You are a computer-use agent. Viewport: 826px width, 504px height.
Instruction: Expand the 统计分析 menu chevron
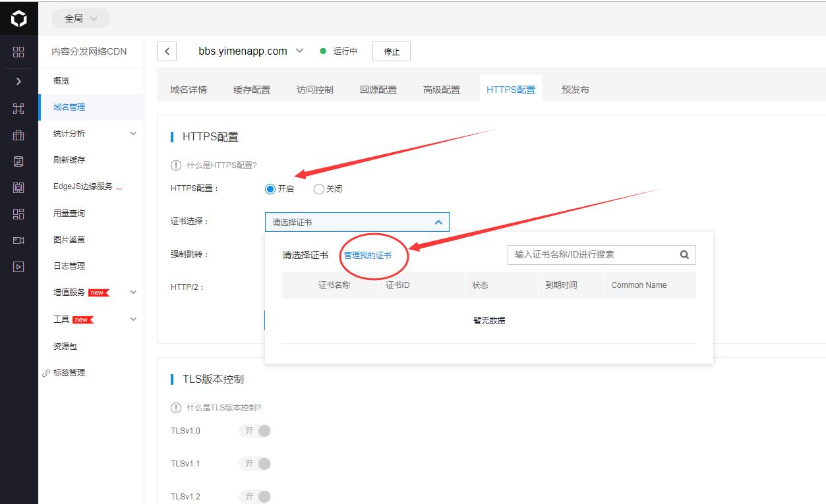(133, 134)
